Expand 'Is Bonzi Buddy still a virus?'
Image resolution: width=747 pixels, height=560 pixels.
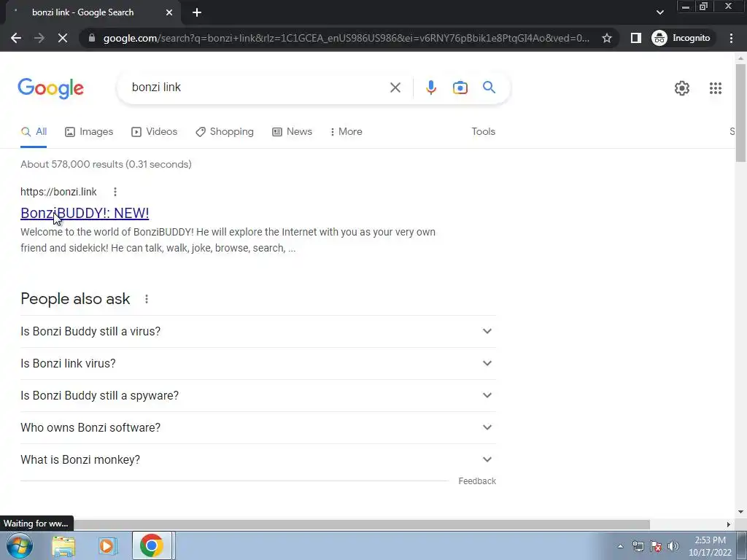point(258,332)
